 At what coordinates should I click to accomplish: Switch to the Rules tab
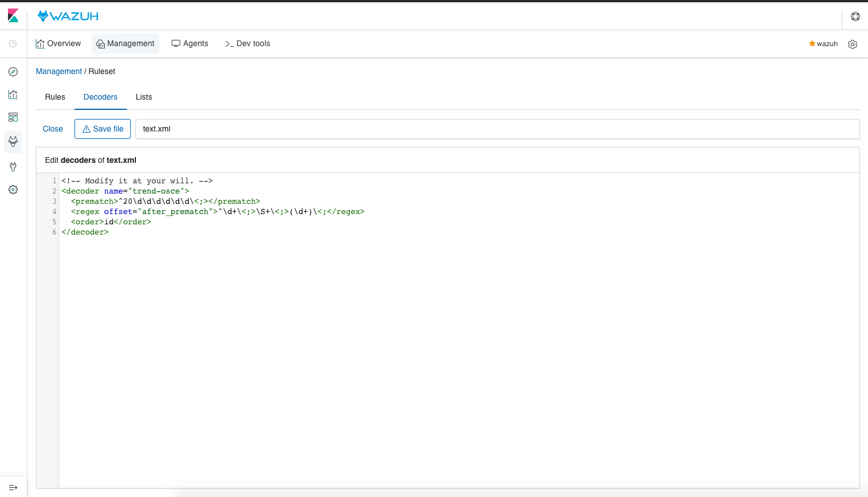(55, 97)
